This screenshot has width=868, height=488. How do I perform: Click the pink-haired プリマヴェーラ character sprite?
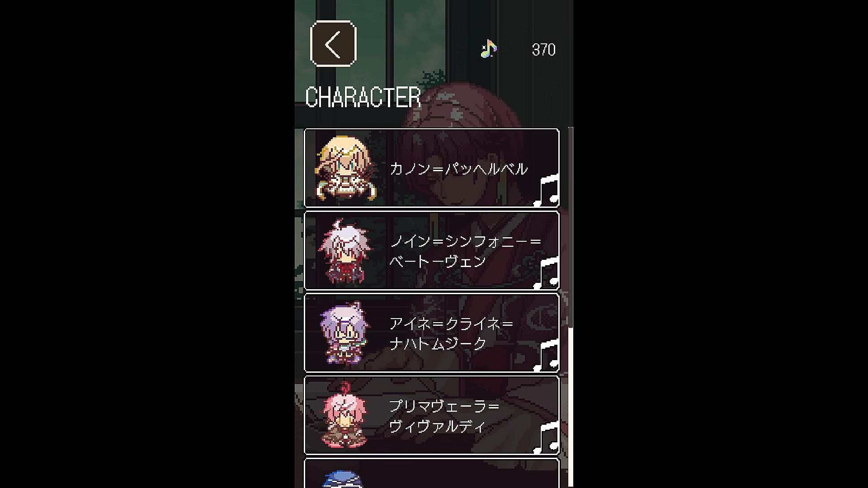coord(344,414)
